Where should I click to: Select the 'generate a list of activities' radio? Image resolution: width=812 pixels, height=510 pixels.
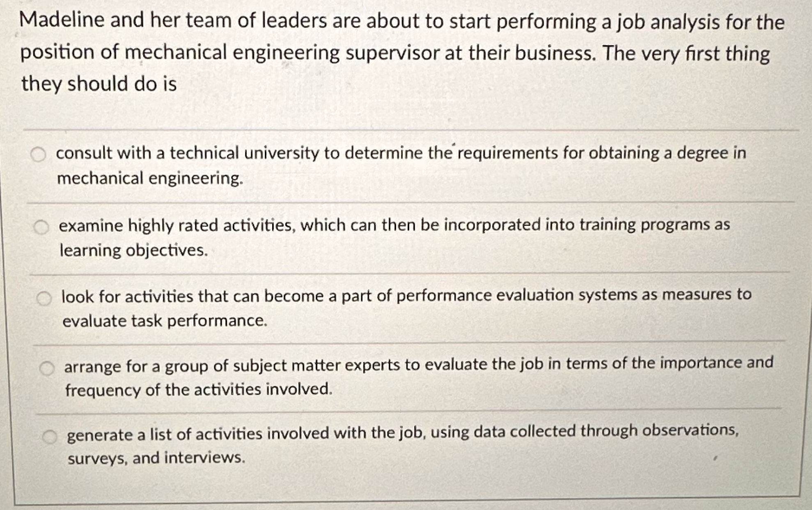50,438
